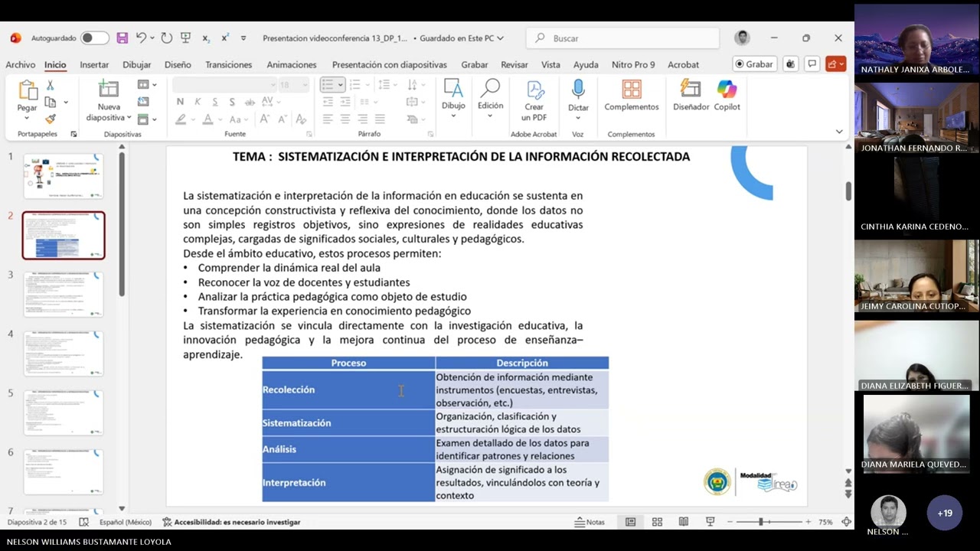The width and height of the screenshot is (980, 551).
Task: Toggle strikethrough formatting
Action: [249, 102]
